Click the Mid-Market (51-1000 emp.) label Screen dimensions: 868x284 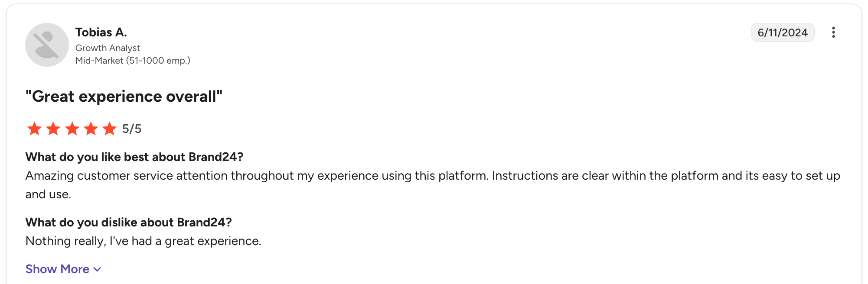pos(133,61)
